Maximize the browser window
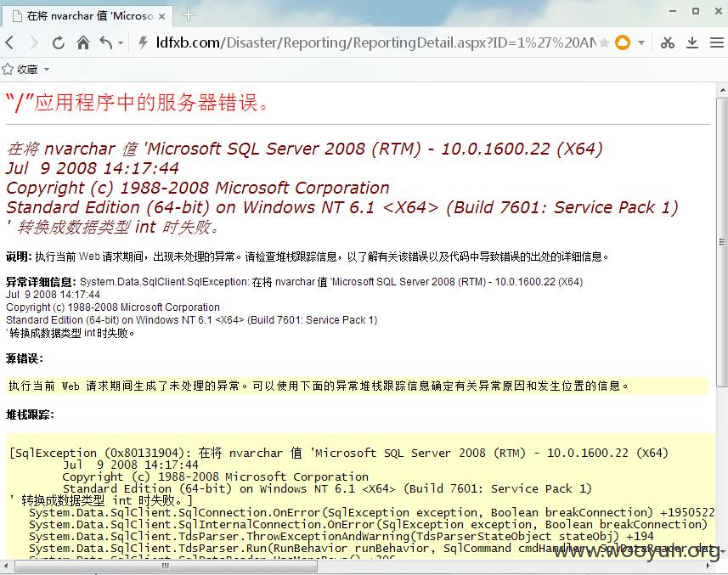This screenshot has height=575, width=728. 696,11
